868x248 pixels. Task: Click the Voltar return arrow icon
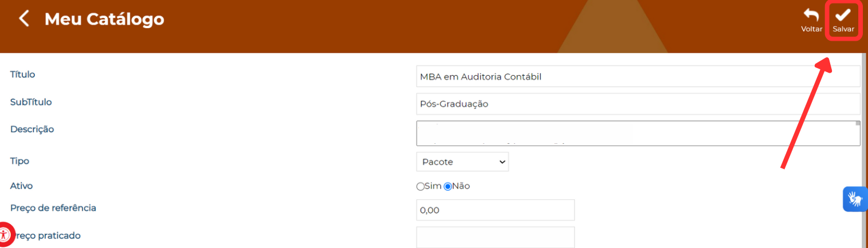coord(811,15)
